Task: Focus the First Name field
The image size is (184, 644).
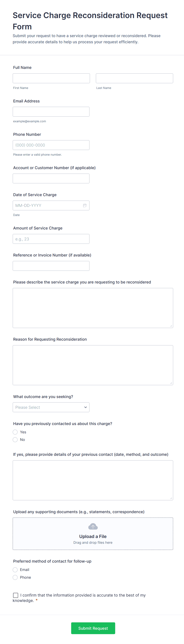Action: 51,78
